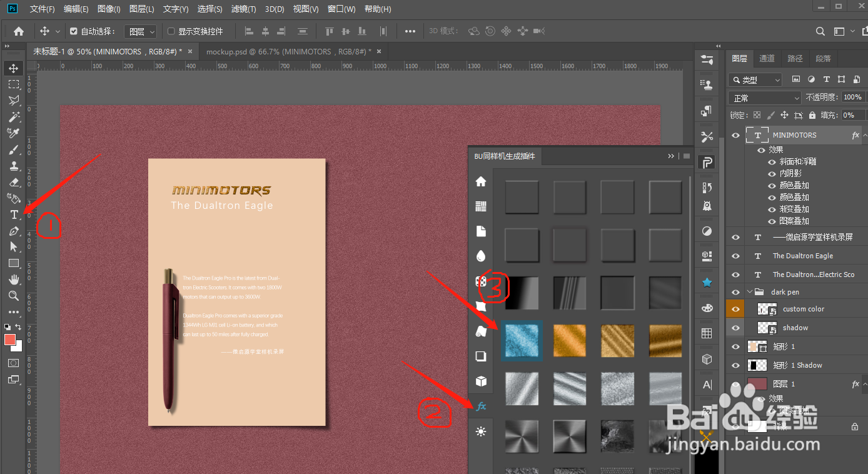The image size is (868, 474).
Task: Select the Rectangle shape tool
Action: pos(14,263)
